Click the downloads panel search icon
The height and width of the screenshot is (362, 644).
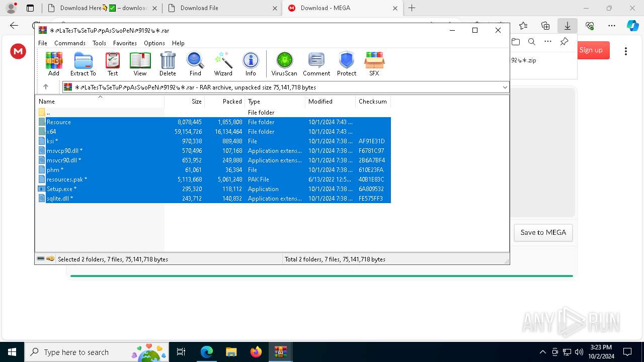(x=531, y=42)
